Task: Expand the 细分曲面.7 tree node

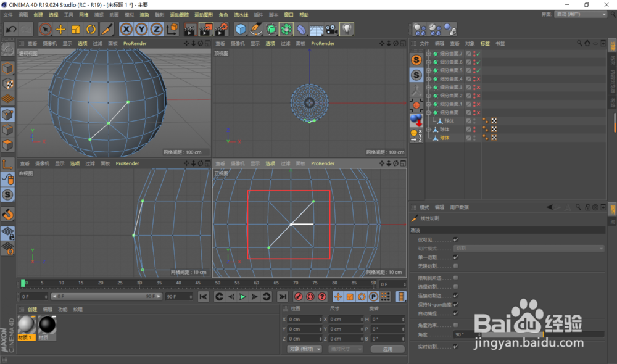Action: 429,54
